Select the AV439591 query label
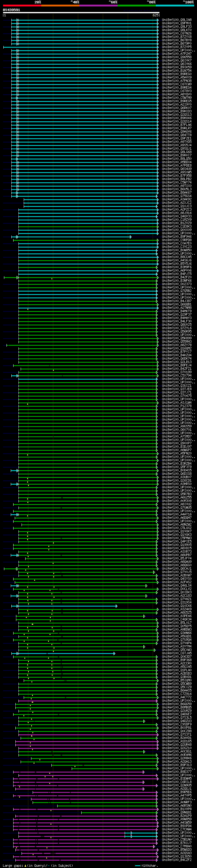This screenshot has height=868, width=197. pyautogui.click(x=11, y=10)
